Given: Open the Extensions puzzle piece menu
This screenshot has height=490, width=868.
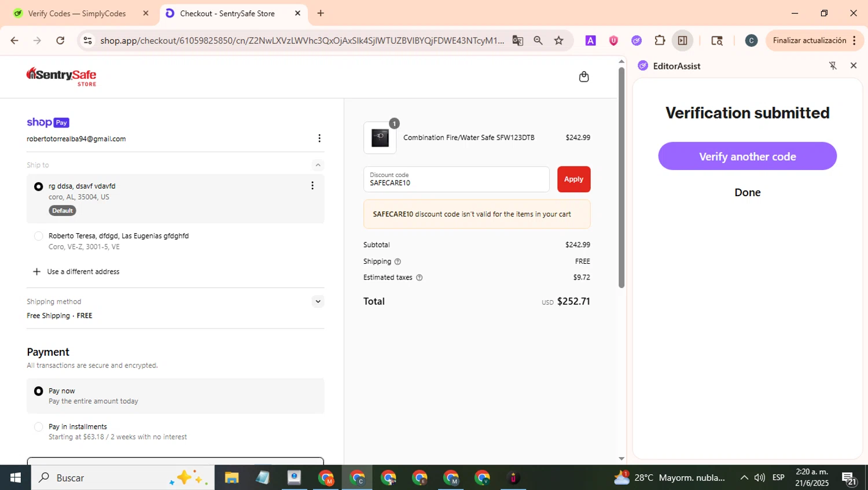Looking at the screenshot, I should click(x=660, y=40).
